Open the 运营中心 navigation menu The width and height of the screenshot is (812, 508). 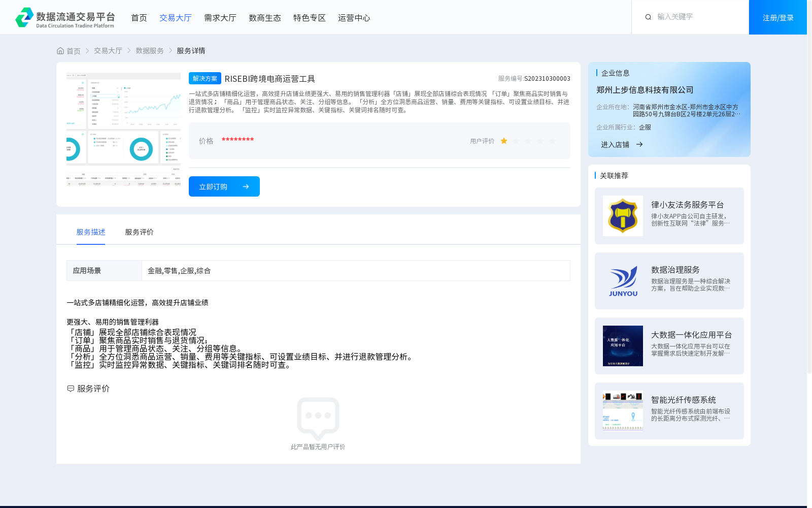tap(354, 18)
